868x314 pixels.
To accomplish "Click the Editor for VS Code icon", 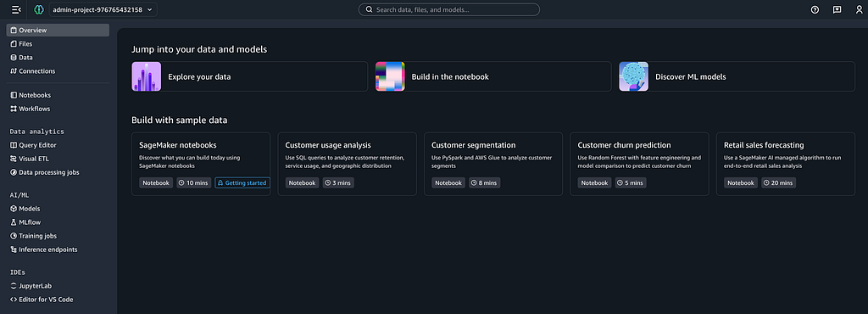I will click(x=14, y=300).
